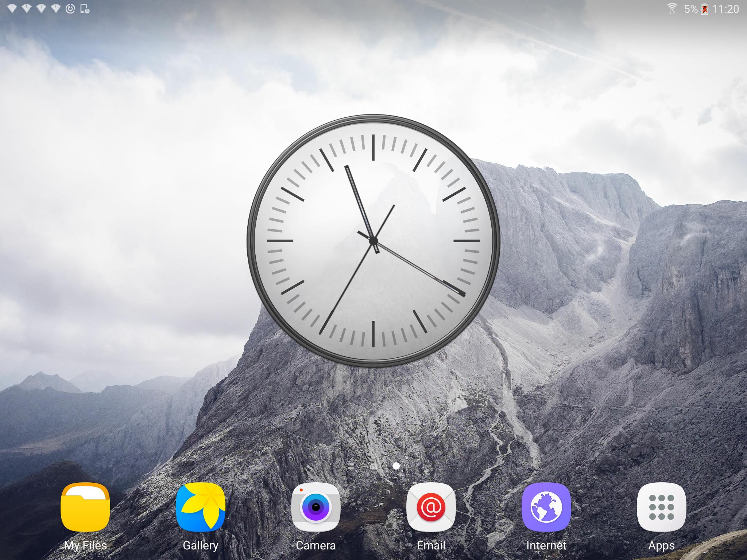The image size is (747, 560).
Task: Open the Camera app
Action: point(316,507)
